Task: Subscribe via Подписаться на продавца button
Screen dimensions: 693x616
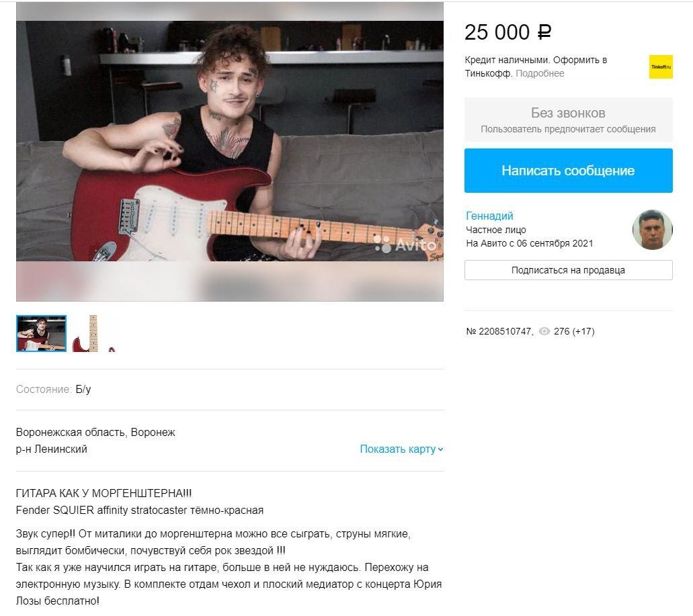Action: pyautogui.click(x=569, y=270)
